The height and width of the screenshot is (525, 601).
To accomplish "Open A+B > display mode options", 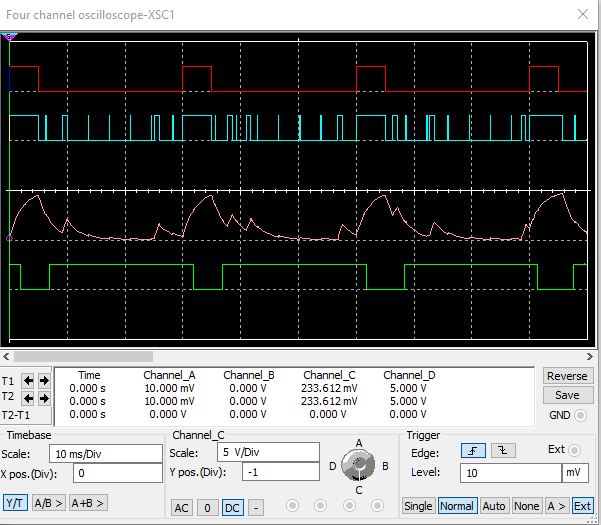I will [88, 503].
